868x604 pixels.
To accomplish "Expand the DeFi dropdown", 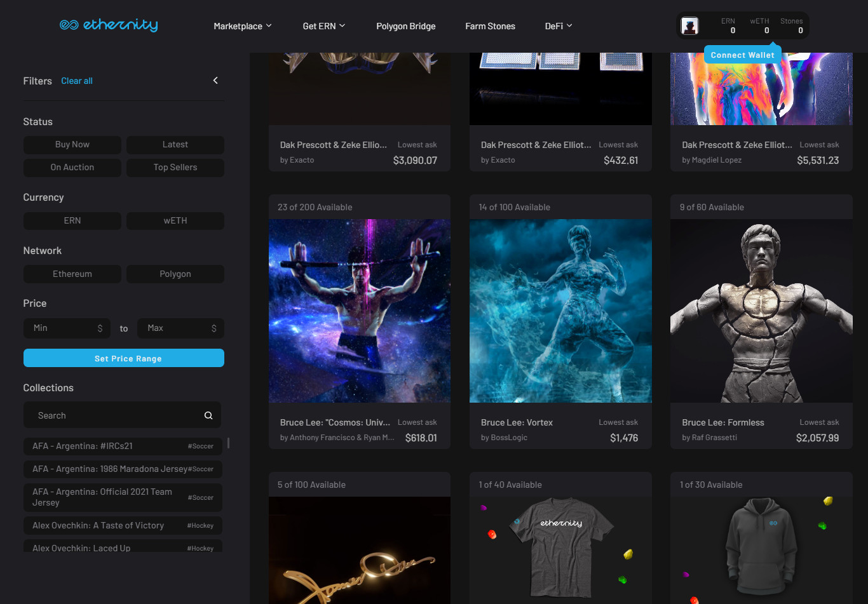I will pos(559,26).
